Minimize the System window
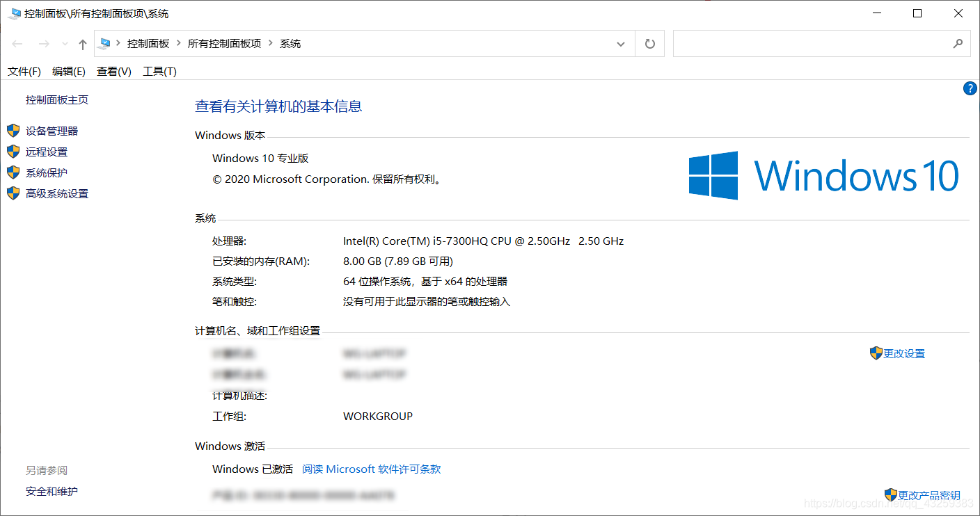This screenshot has height=516, width=980. click(x=877, y=13)
